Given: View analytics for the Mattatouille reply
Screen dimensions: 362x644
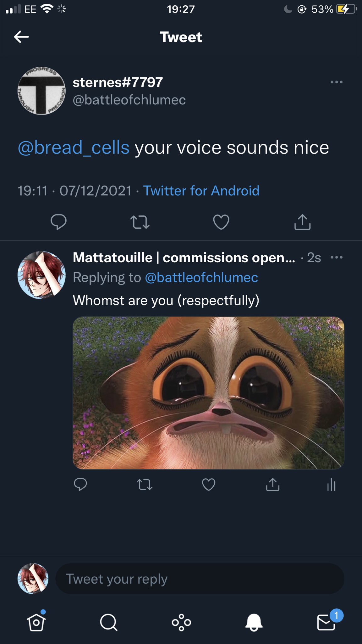Looking at the screenshot, I should point(331,484).
